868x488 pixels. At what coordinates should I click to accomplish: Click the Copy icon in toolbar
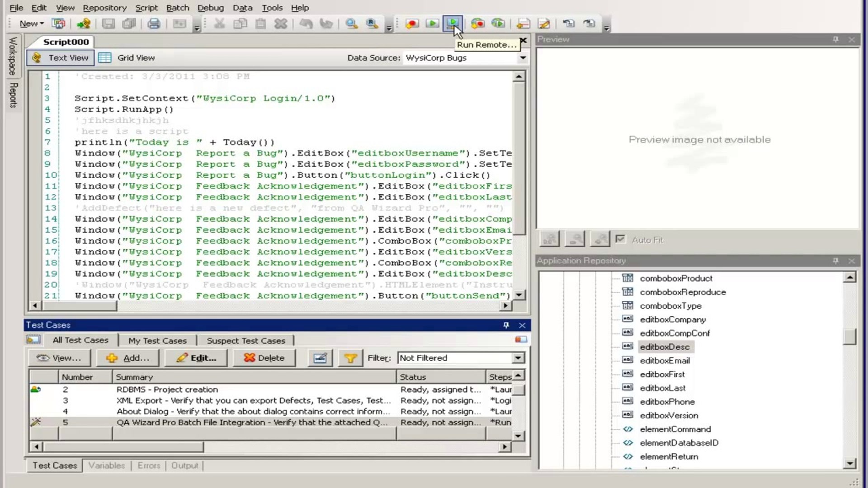(x=240, y=23)
